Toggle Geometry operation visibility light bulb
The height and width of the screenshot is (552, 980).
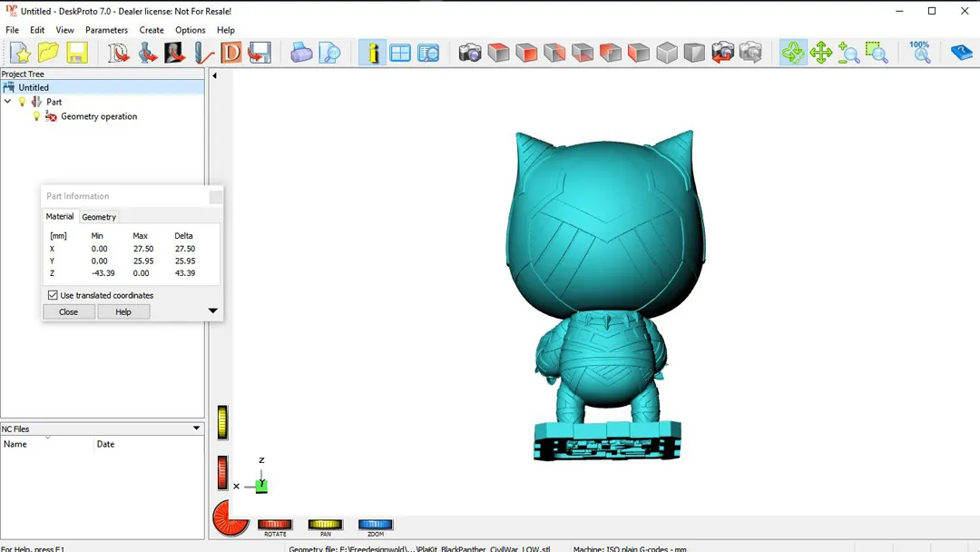36,116
